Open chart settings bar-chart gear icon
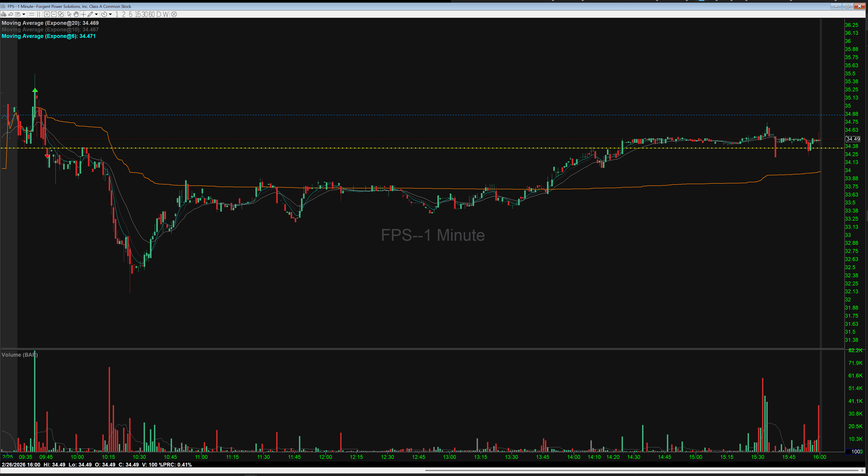The width and height of the screenshot is (868, 476). (3, 14)
